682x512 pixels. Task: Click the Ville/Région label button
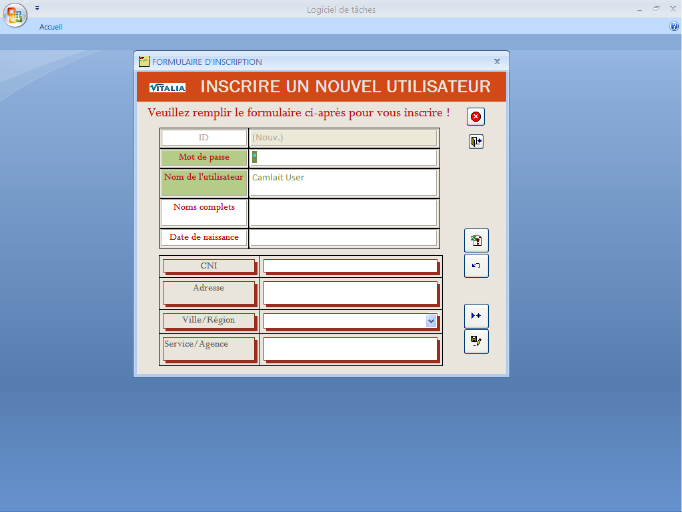click(x=209, y=320)
